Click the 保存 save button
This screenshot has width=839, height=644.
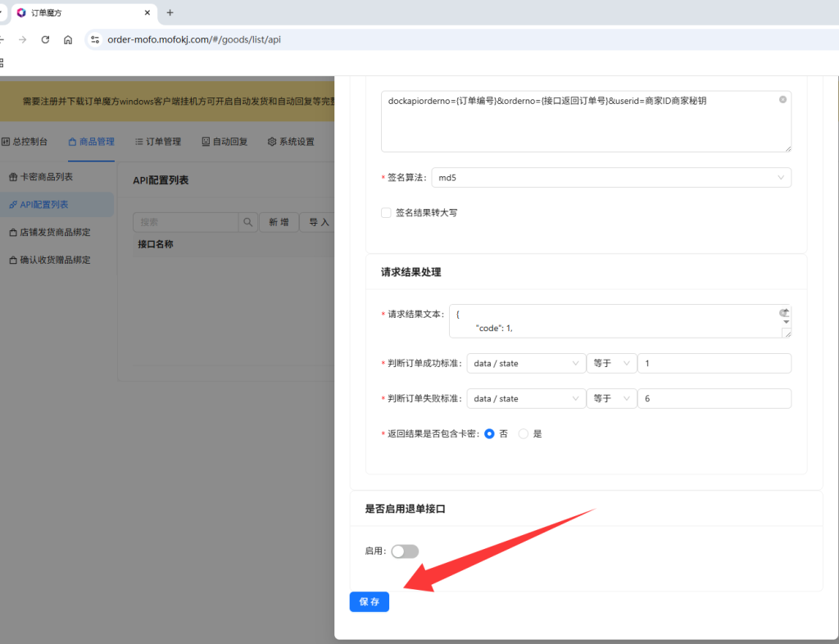click(369, 601)
